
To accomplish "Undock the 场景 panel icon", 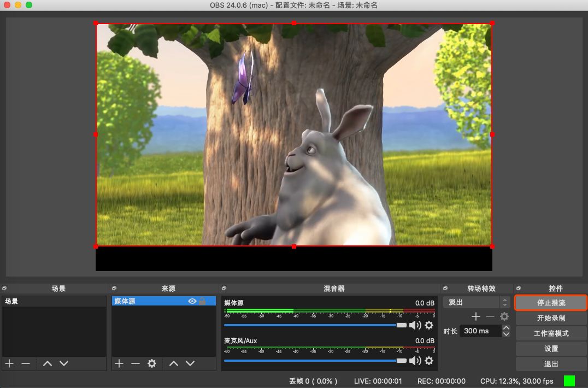I will tap(4, 289).
